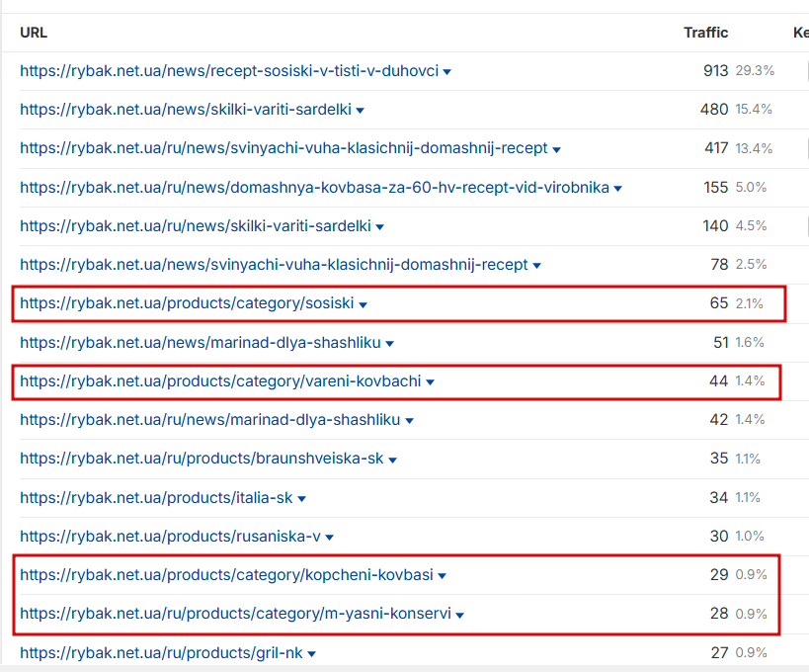Image resolution: width=809 pixels, height=672 pixels.
Task: Select the 1.0% traffic share
Action: coord(750,537)
